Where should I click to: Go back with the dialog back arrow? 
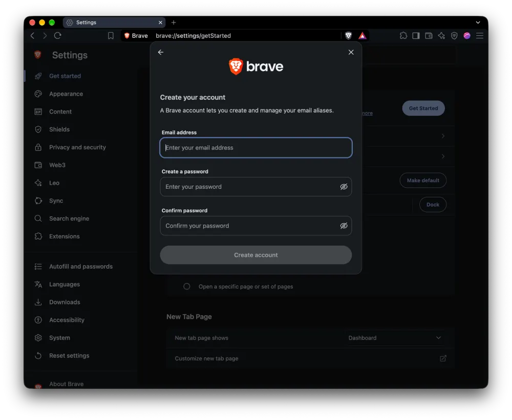(x=161, y=52)
